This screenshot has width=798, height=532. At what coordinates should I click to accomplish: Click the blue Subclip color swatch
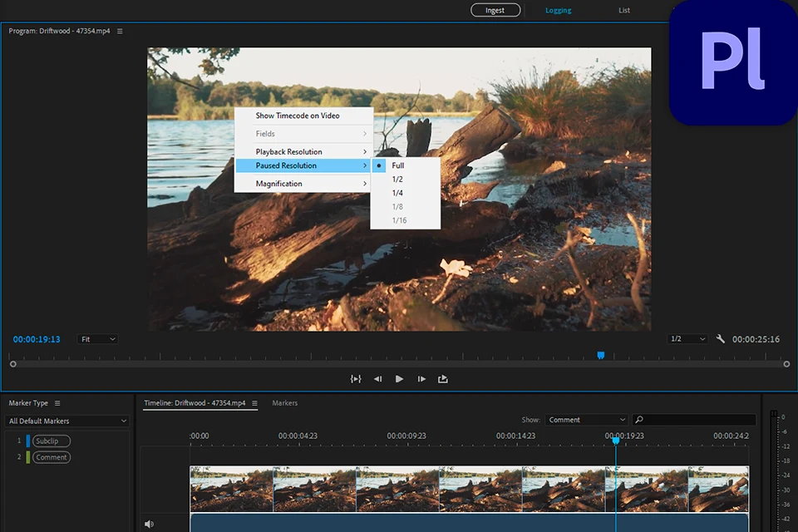(28, 441)
